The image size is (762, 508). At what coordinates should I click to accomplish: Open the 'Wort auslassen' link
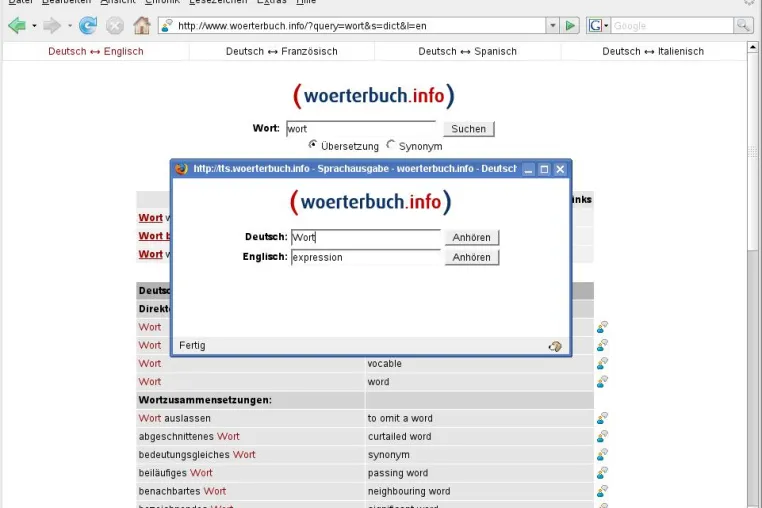[x=174, y=418]
